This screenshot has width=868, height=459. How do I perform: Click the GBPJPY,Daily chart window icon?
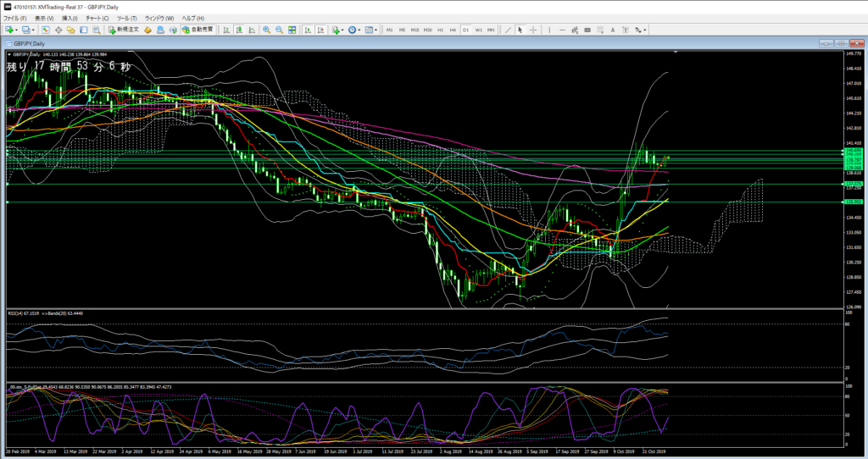coord(8,43)
